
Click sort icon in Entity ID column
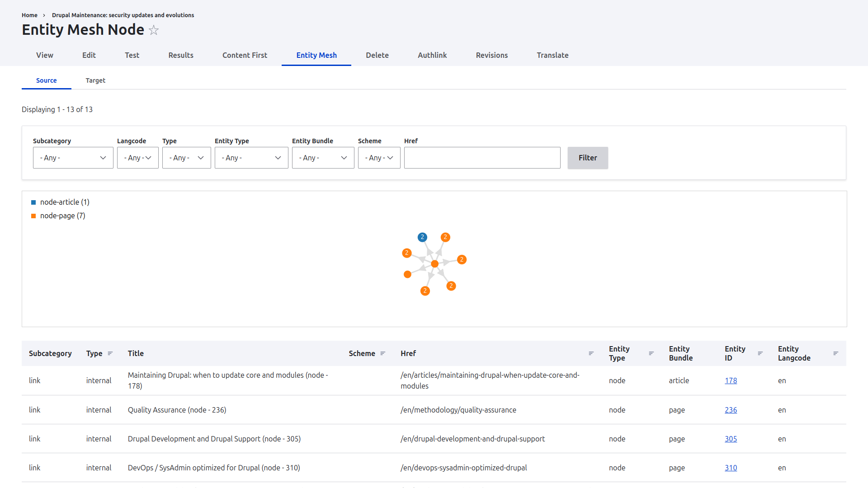[x=760, y=353]
